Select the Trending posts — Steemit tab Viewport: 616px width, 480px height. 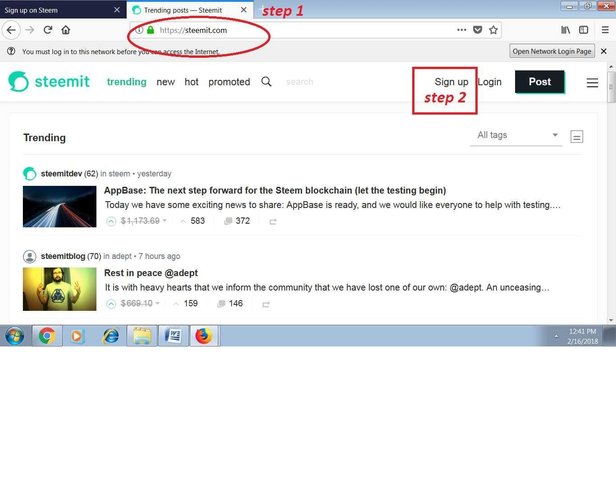click(190, 10)
